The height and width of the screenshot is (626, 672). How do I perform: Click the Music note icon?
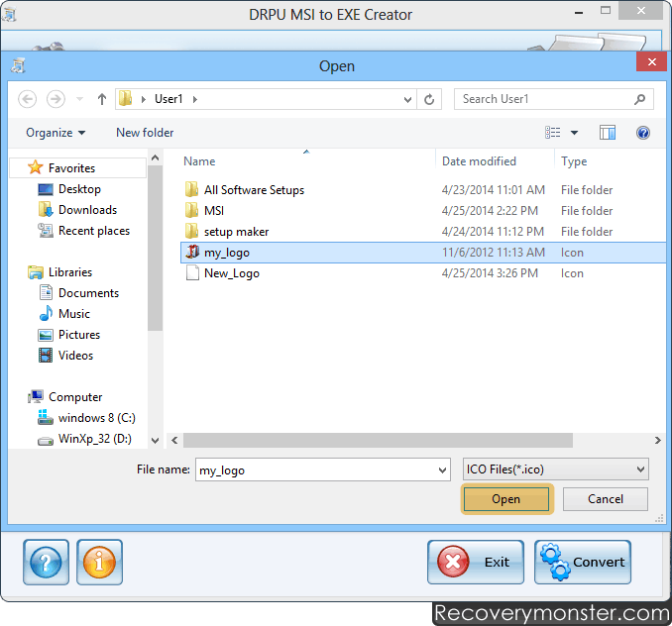46,313
